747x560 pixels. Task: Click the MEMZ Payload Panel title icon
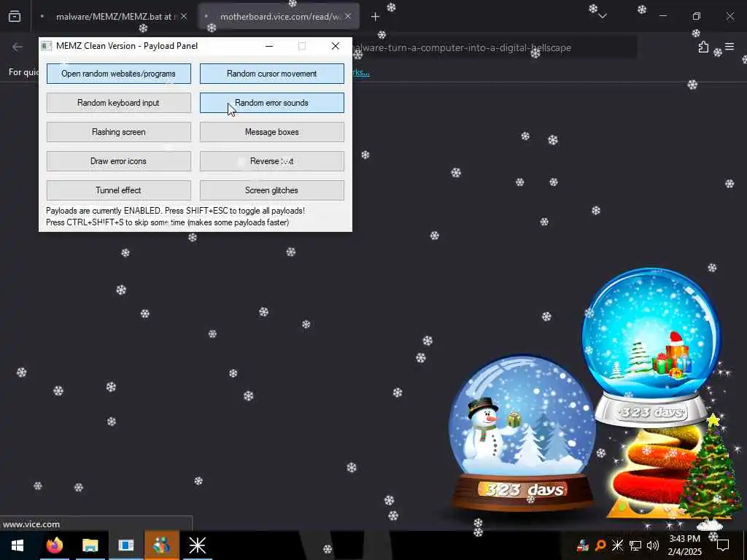click(x=46, y=46)
